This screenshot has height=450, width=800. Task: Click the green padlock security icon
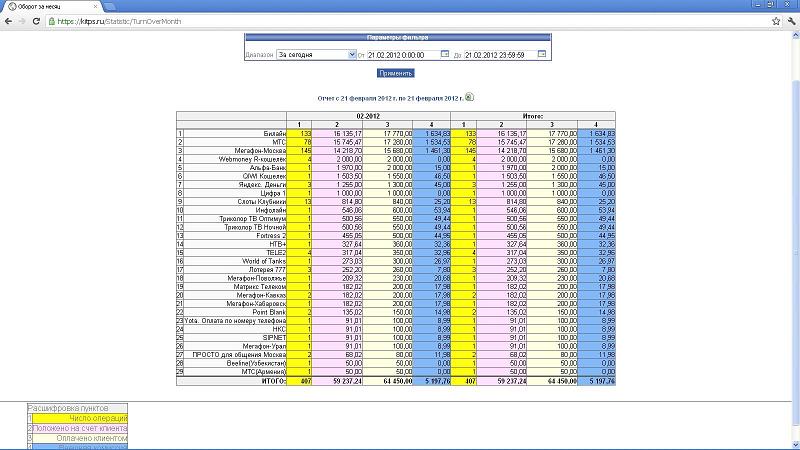(x=52, y=21)
